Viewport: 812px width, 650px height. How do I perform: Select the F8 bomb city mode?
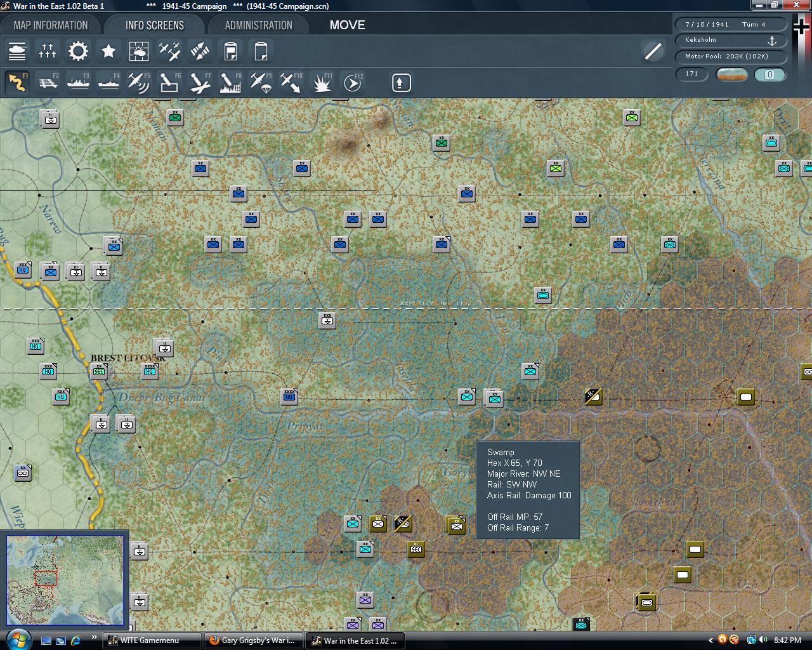[230, 83]
